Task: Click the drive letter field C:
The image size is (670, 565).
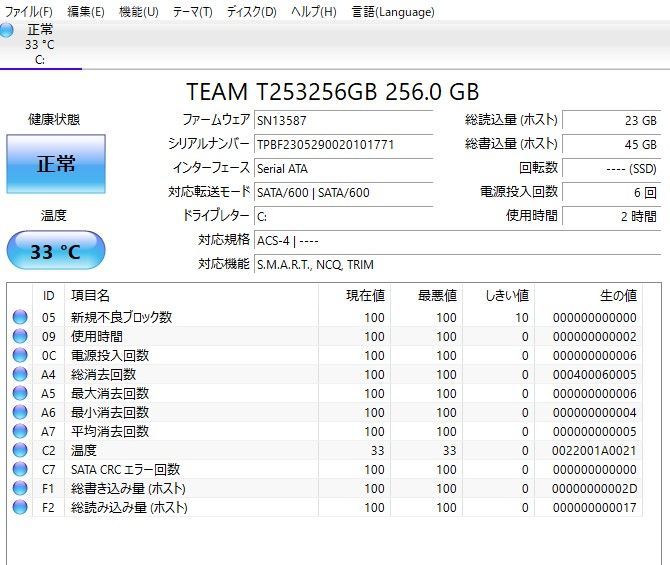Action: pyautogui.click(x=344, y=216)
